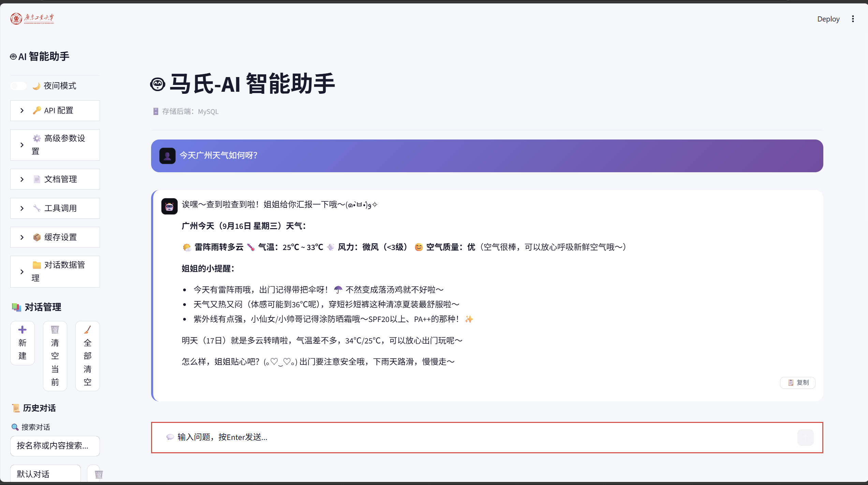Image resolution: width=868 pixels, height=485 pixels.
Task: Expand the 高级参数设置 section
Action: click(55, 145)
